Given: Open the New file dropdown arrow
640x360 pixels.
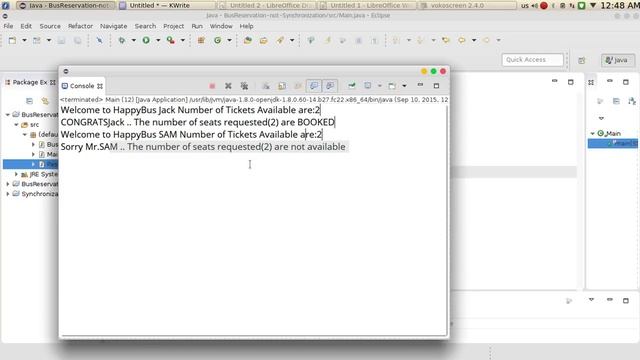Looking at the screenshot, I should 24,40.
